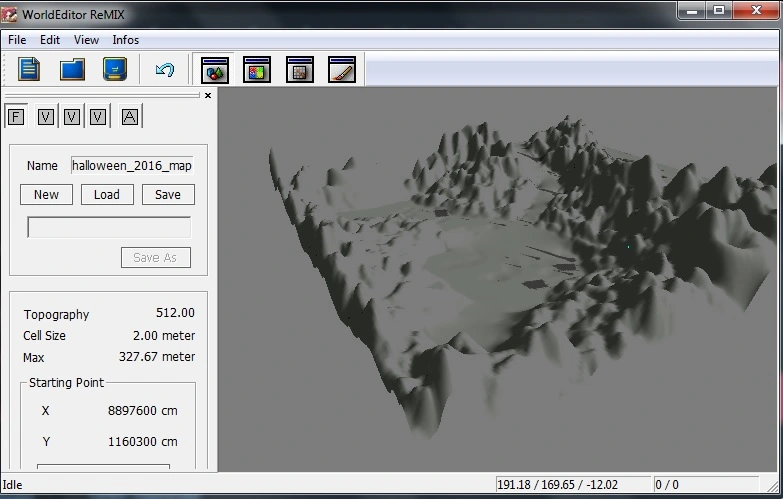
Task: Click the Name field with halloween_2016_map
Action: (x=131, y=166)
